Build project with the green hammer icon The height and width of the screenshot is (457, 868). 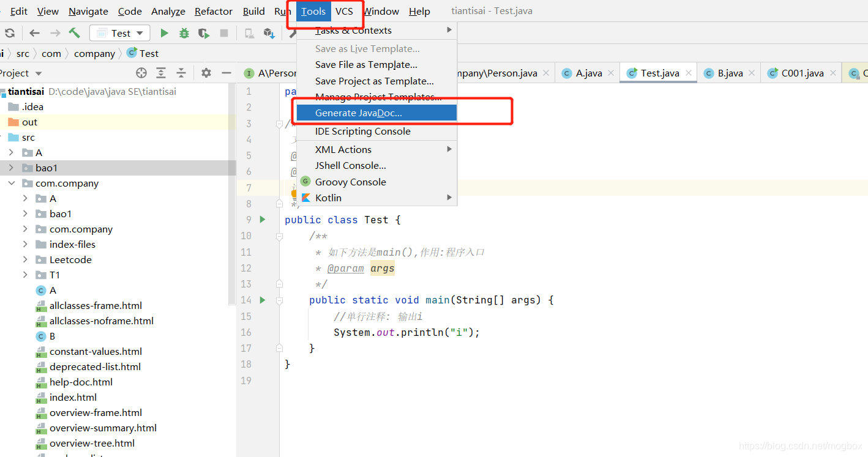tap(74, 33)
